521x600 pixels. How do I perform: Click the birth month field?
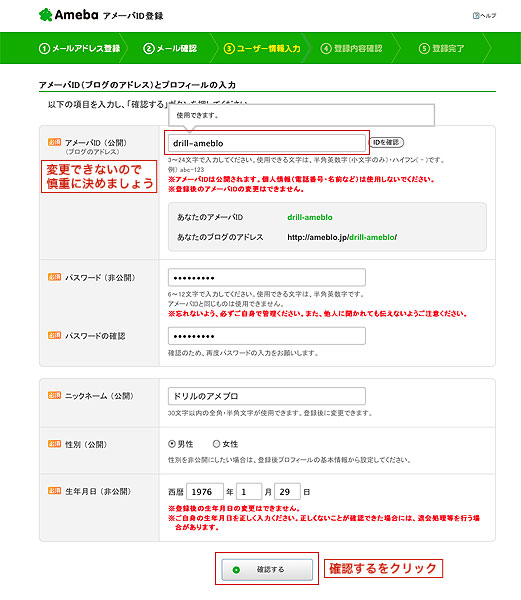249,492
